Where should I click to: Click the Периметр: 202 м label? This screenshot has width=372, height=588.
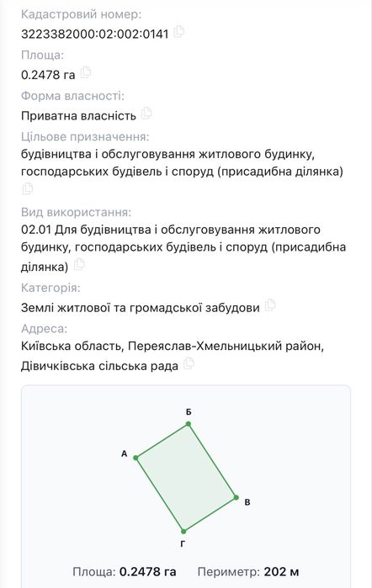point(248,571)
